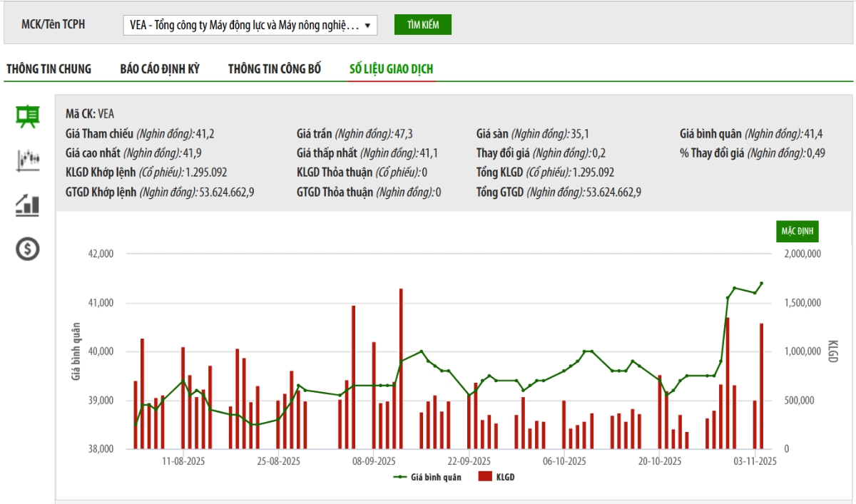Viewport: 856px width, 504px height.
Task: Switch to the Thông tin chung tab
Action: 49,69
